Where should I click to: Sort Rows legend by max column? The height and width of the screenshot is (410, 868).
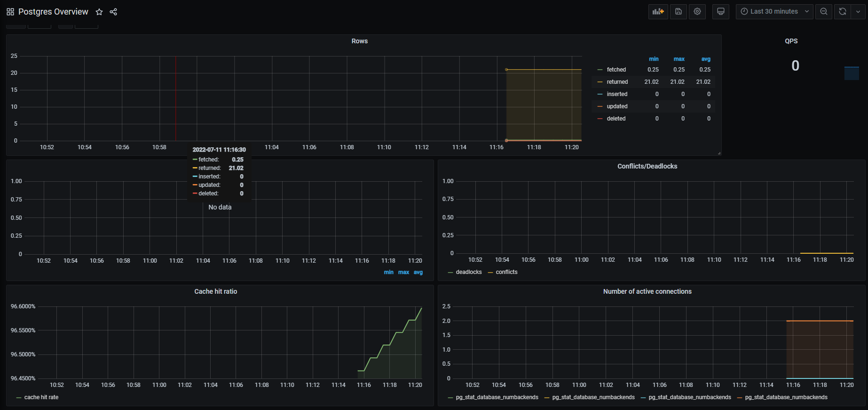(x=679, y=59)
